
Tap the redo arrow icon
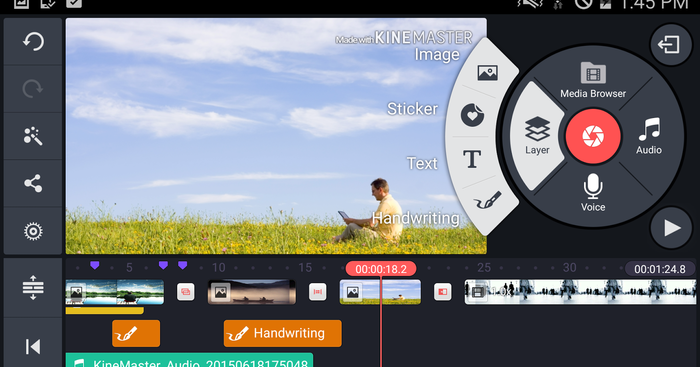pyautogui.click(x=33, y=89)
